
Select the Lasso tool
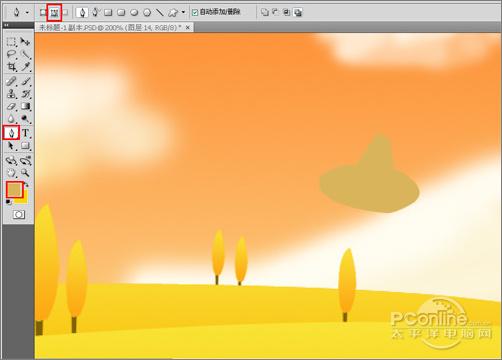tap(11, 55)
